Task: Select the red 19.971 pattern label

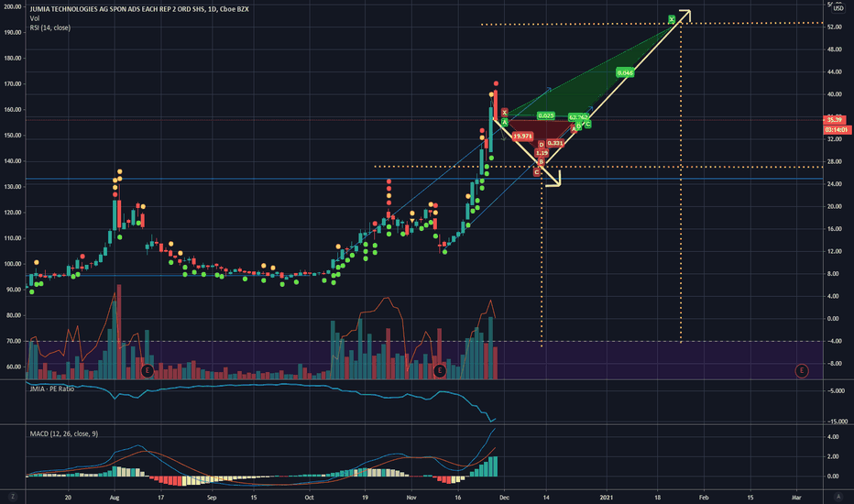Action: pos(522,137)
